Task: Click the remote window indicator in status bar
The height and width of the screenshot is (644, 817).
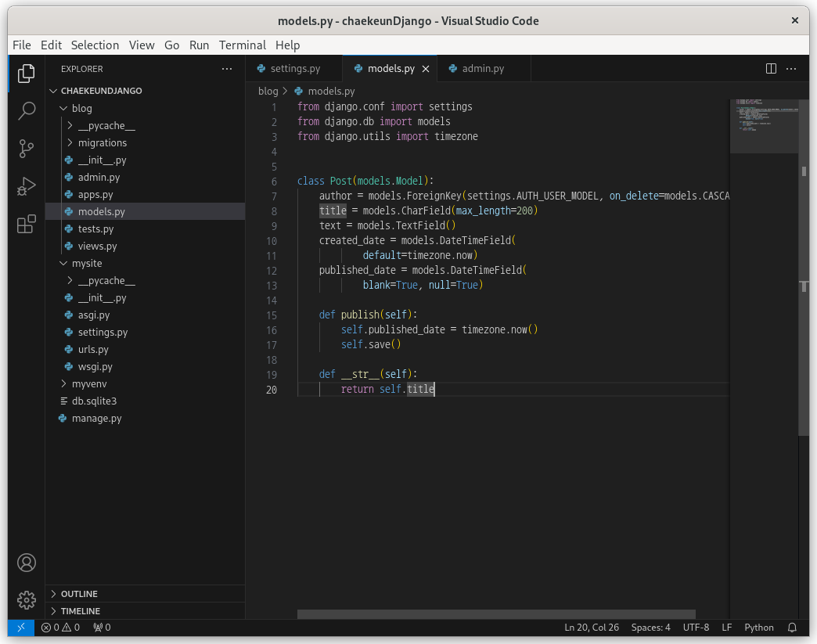Action: 21,628
